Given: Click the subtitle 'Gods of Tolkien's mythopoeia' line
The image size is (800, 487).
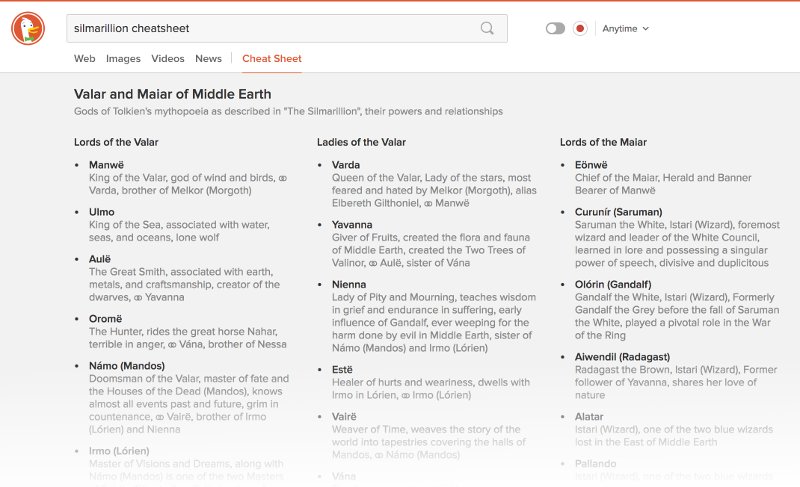Looking at the screenshot, I should [288, 111].
